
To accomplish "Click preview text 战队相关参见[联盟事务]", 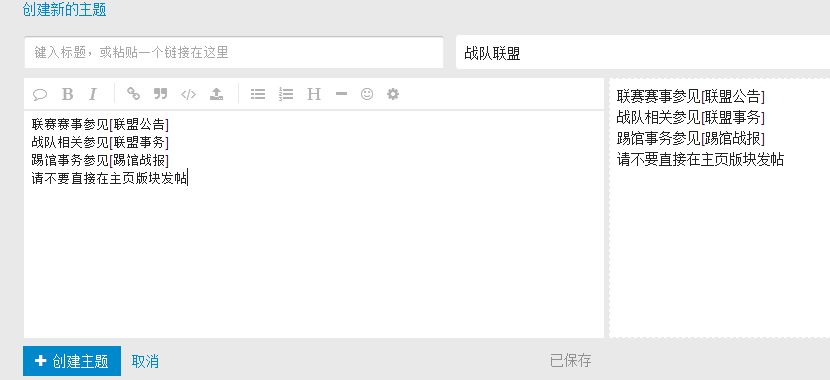I will click(x=691, y=117).
